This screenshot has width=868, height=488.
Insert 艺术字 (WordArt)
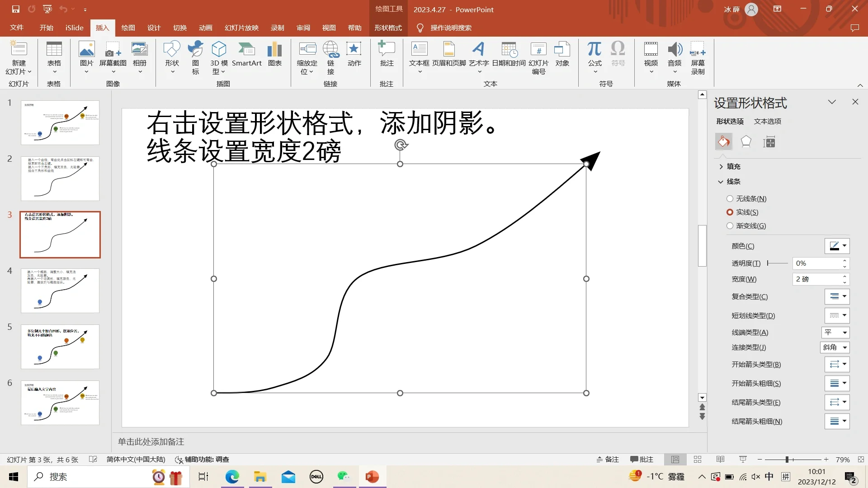(x=479, y=56)
